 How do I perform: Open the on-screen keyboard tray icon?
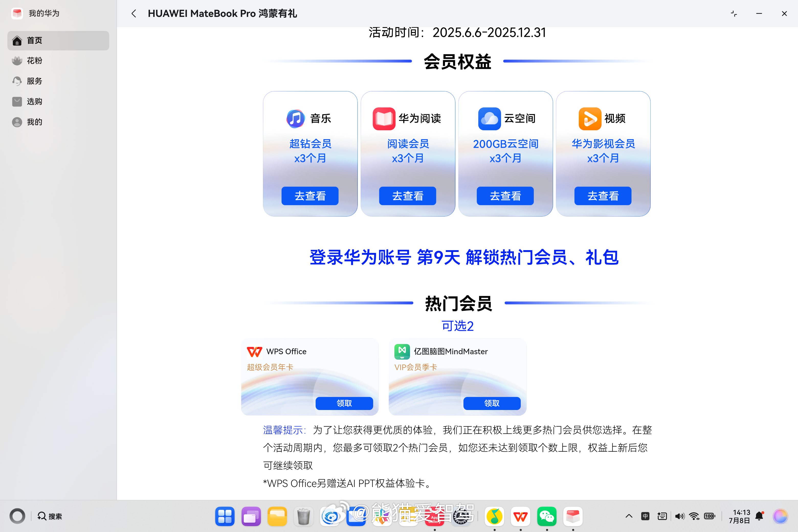coord(662,516)
